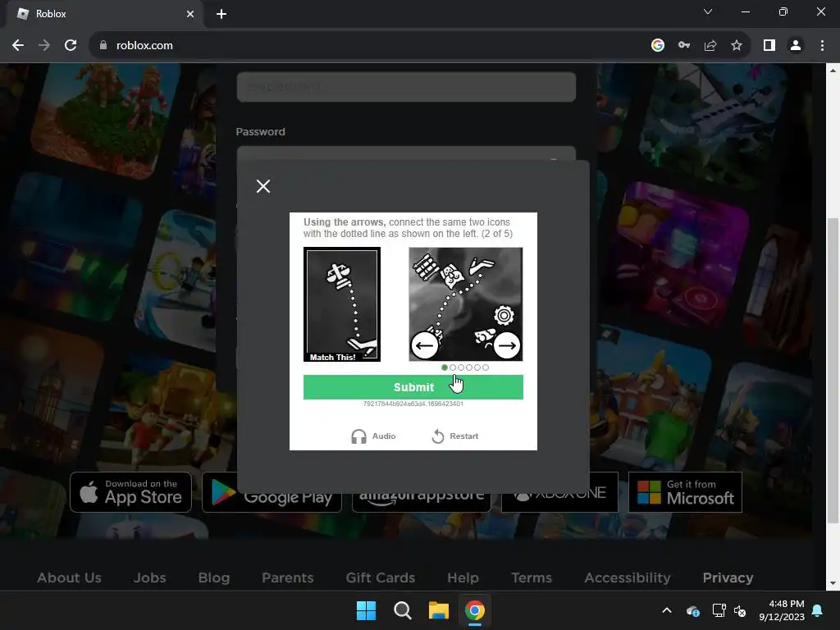Open Get it from Microsoft badge

point(685,492)
